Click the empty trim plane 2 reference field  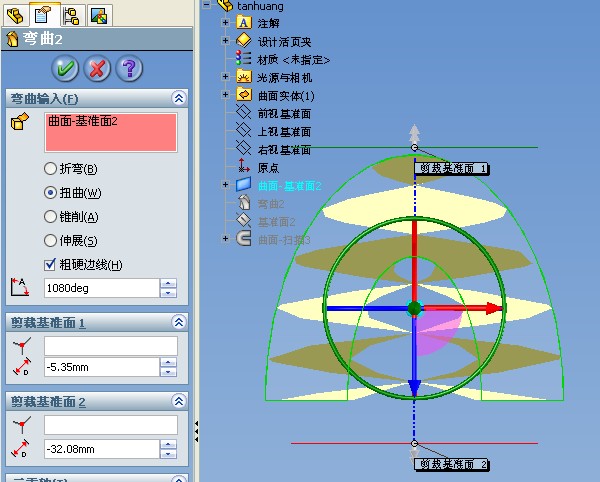click(x=111, y=425)
